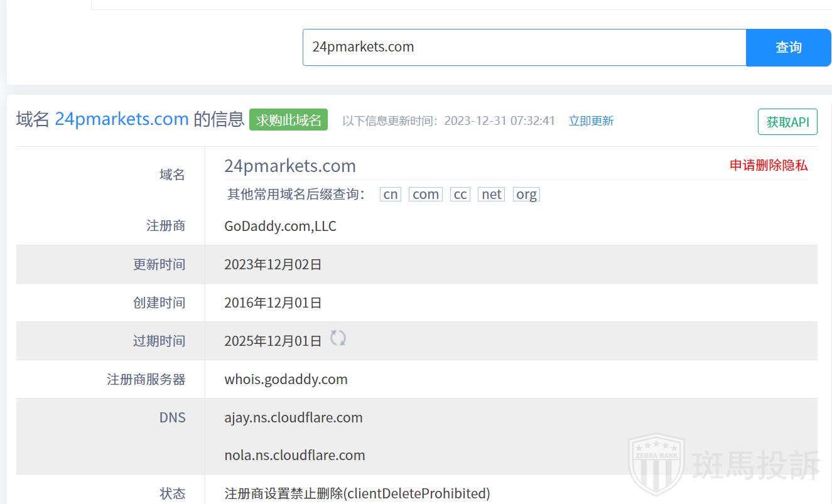Open the 获取API button
This screenshot has height=504, width=832.
pos(787,122)
